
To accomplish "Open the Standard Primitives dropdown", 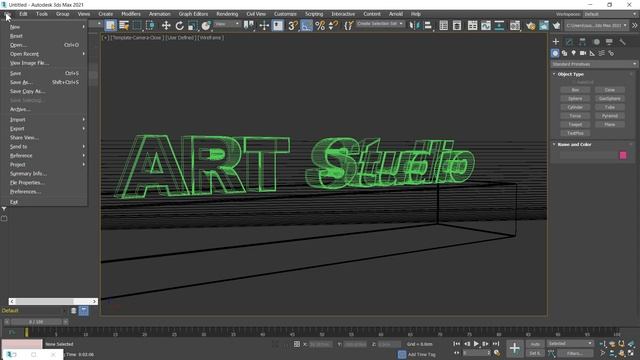I will [594, 64].
